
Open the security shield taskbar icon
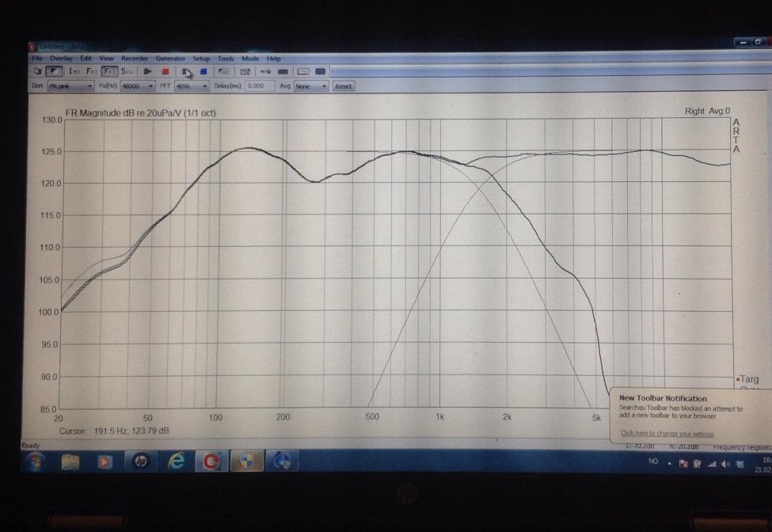[x=246, y=462]
